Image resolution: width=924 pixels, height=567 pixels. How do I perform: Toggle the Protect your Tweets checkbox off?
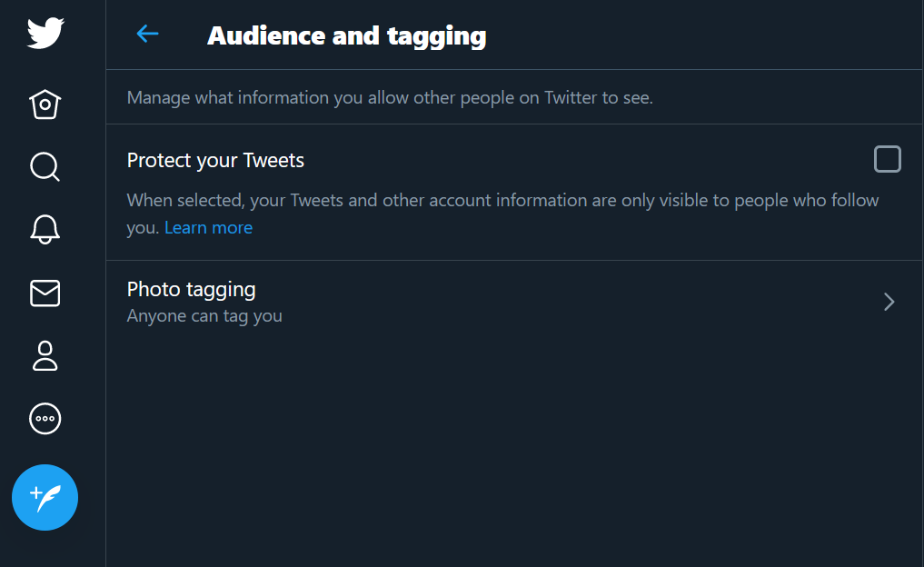[x=887, y=159]
